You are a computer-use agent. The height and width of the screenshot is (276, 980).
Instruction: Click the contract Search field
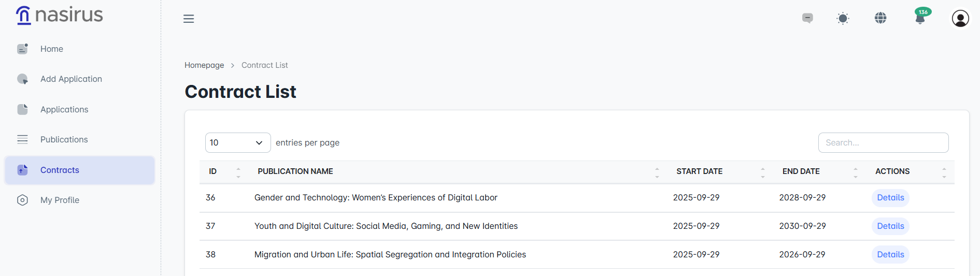pos(883,143)
